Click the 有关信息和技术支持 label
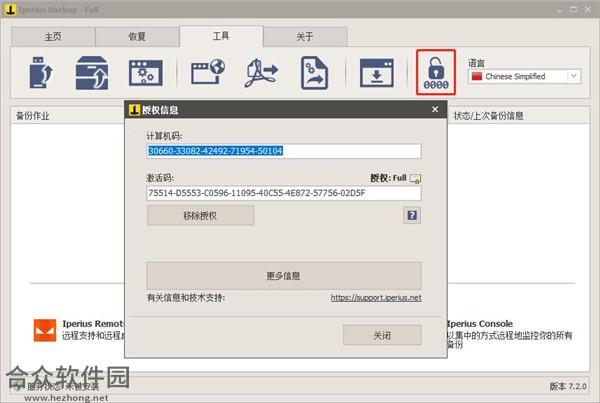Viewport: 600px width, 403px height. pos(186,298)
